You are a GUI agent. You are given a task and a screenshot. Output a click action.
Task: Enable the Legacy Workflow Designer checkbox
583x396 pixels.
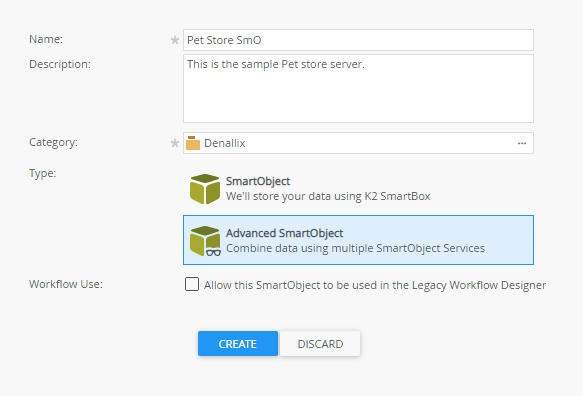(x=192, y=284)
